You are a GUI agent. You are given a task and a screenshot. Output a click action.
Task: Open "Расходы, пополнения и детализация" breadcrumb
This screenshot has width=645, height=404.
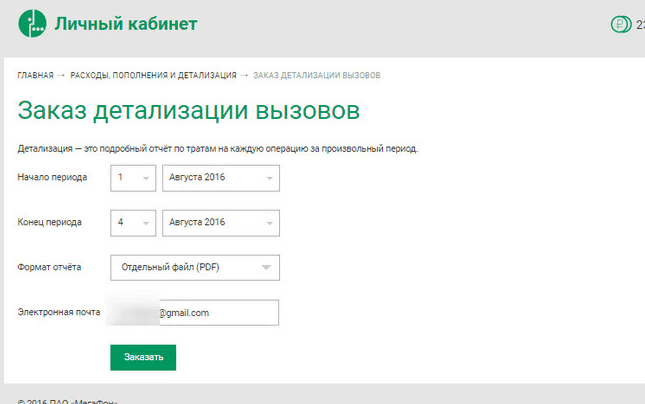pos(153,75)
